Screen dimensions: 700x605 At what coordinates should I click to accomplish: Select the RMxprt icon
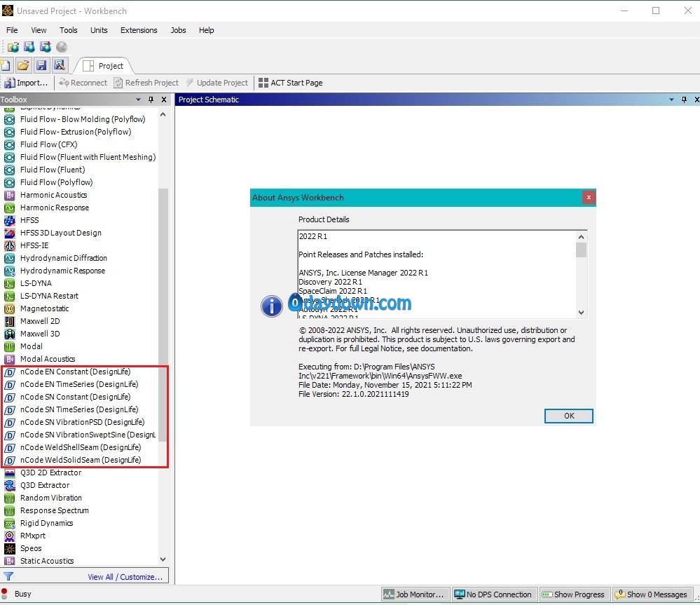[x=9, y=536]
